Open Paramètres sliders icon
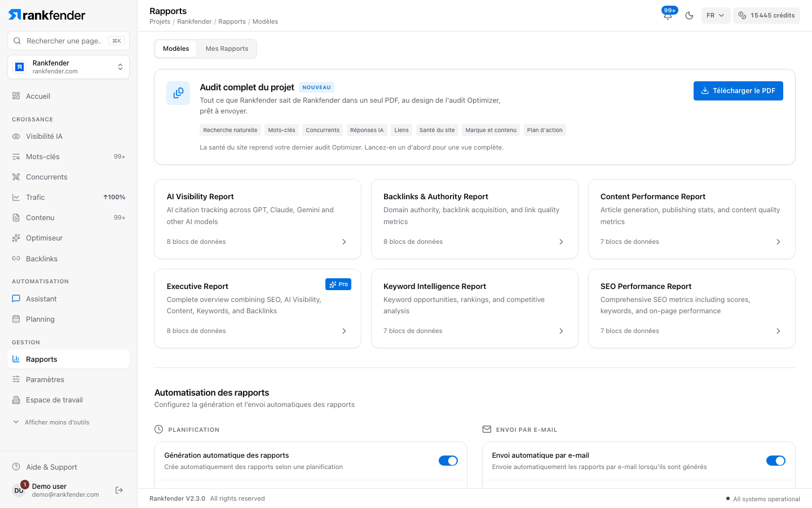The height and width of the screenshot is (508, 812). (x=16, y=379)
